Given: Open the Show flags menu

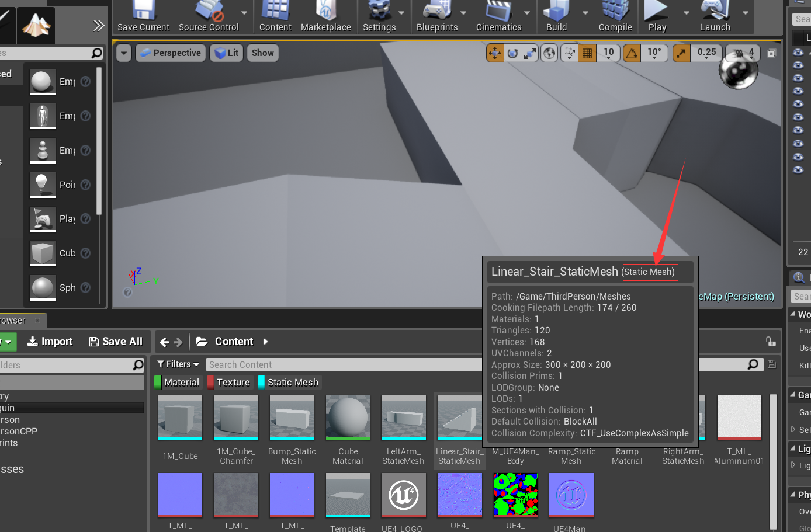Looking at the screenshot, I should click(x=262, y=53).
